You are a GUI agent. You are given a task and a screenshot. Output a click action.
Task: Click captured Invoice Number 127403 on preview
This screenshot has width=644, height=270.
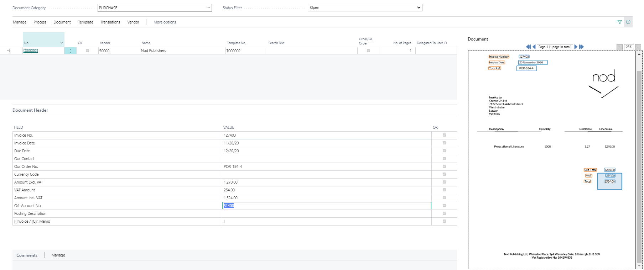[524, 57]
